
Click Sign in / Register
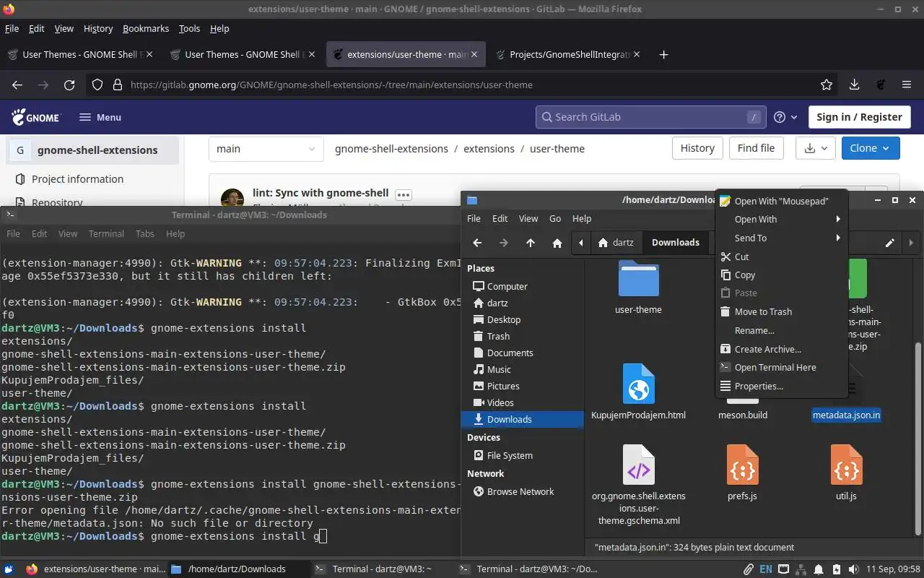[x=859, y=117]
